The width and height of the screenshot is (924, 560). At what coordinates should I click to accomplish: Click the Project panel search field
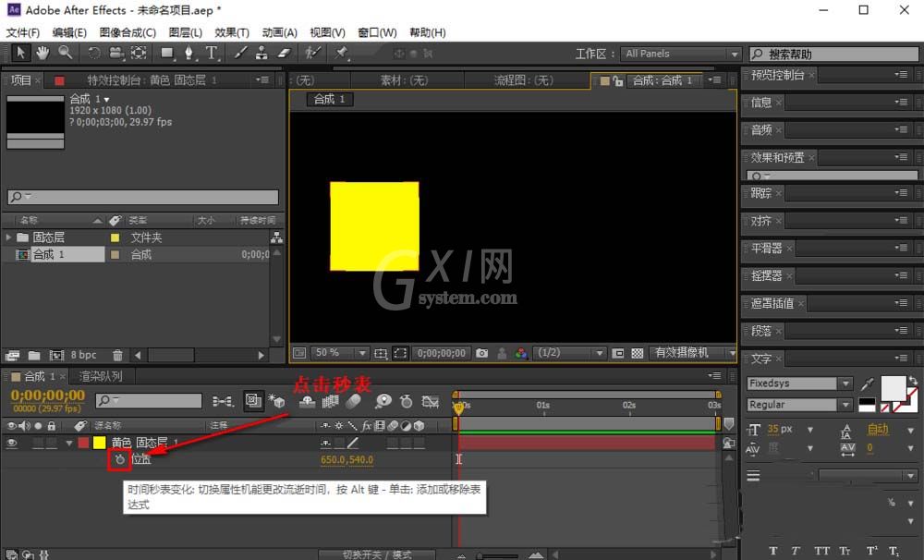143,197
